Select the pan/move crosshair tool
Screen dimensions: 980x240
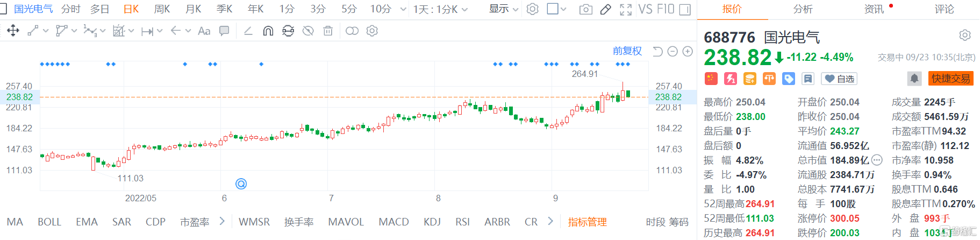pos(13,31)
